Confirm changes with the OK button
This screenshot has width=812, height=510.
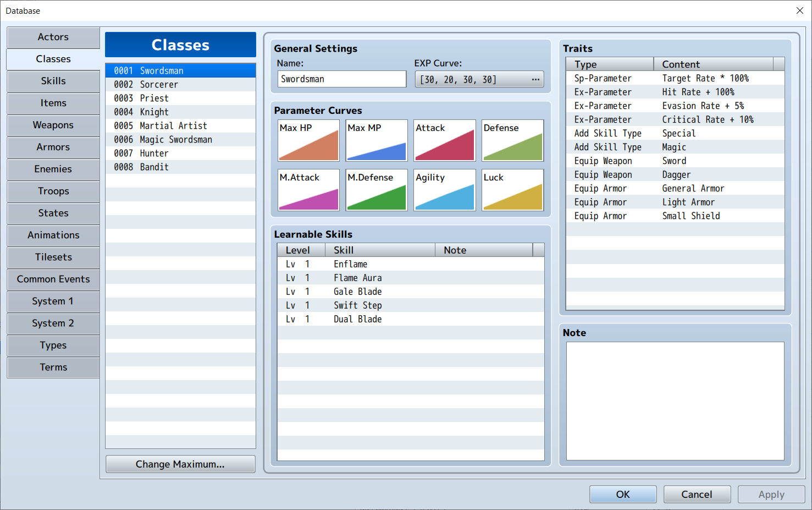(x=622, y=494)
